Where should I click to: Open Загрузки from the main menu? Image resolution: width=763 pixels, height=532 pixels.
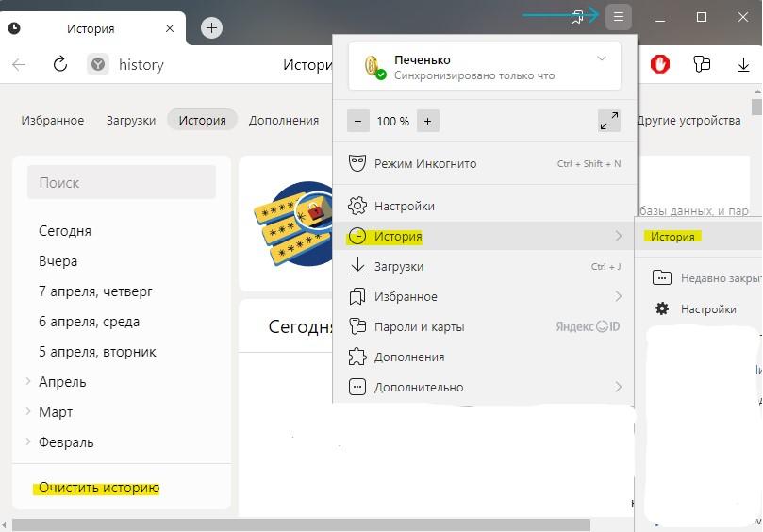485,266
